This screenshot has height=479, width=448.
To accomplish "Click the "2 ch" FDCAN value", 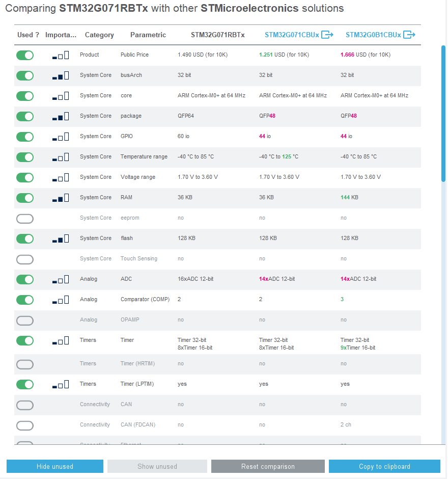I will coord(346,424).
